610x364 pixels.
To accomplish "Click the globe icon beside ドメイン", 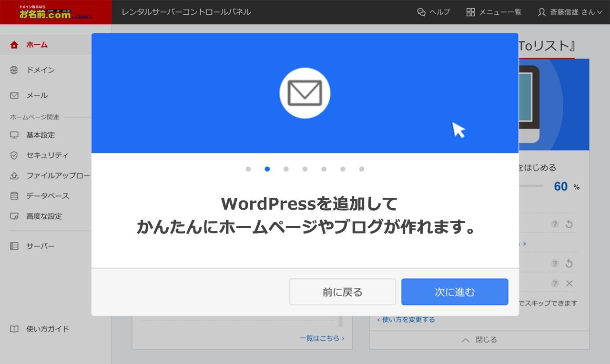I will (14, 70).
